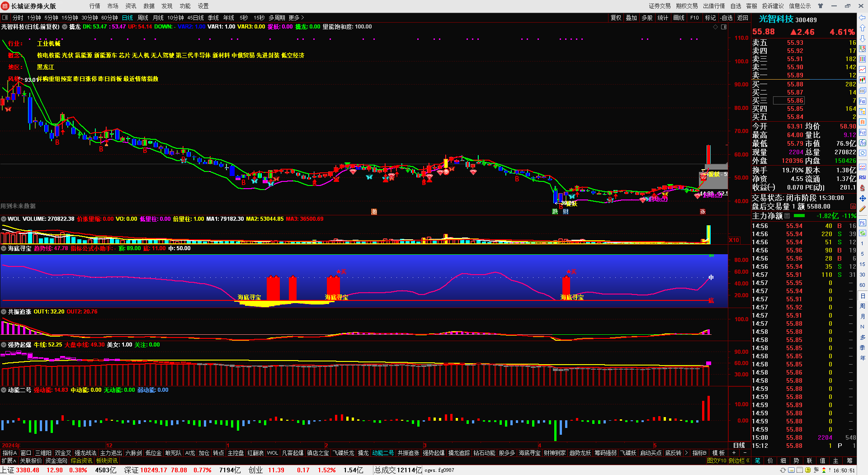Click the list icon beside 主力净额
Viewport: 868px width, 475px height.
coord(787,216)
